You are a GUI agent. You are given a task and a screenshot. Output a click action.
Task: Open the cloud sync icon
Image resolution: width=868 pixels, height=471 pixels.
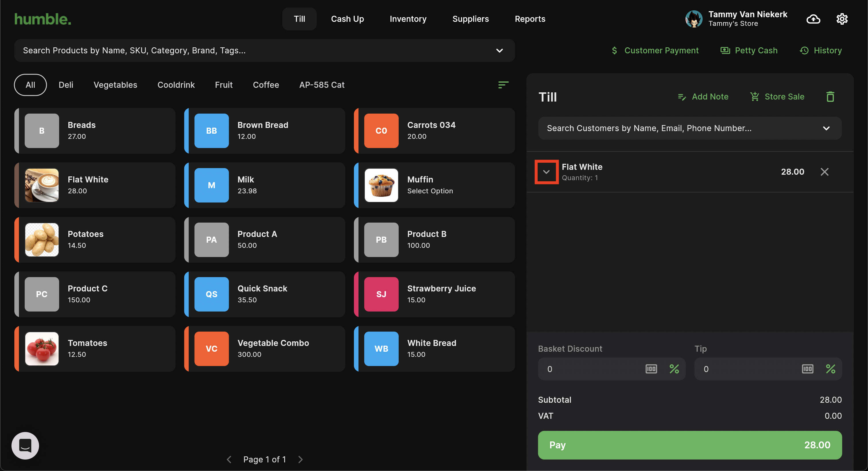pos(813,19)
